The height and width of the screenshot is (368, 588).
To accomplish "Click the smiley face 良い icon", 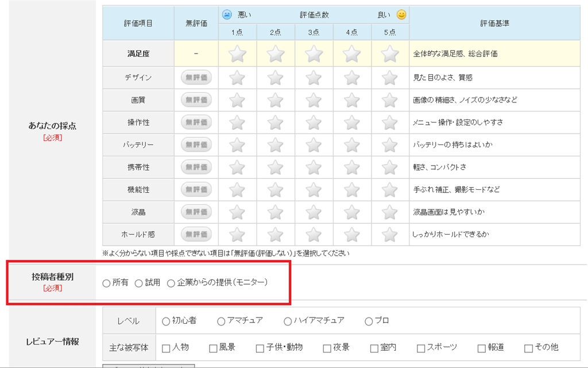I will tap(401, 14).
